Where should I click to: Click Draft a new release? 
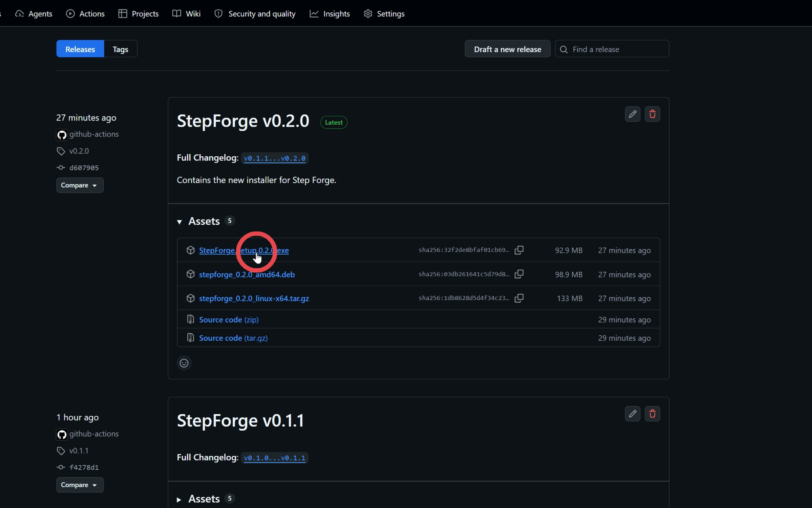click(507, 49)
